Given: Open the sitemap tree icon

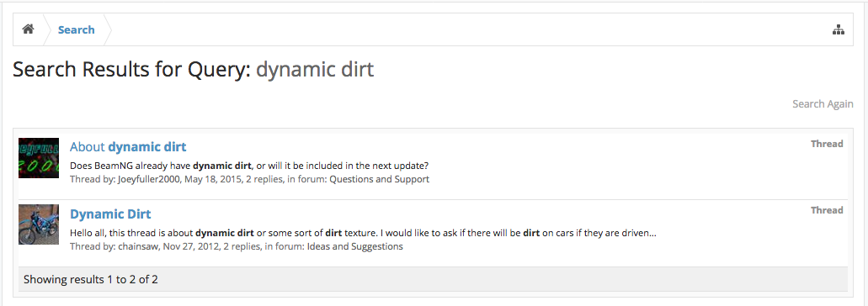Looking at the screenshot, I should (838, 29).
